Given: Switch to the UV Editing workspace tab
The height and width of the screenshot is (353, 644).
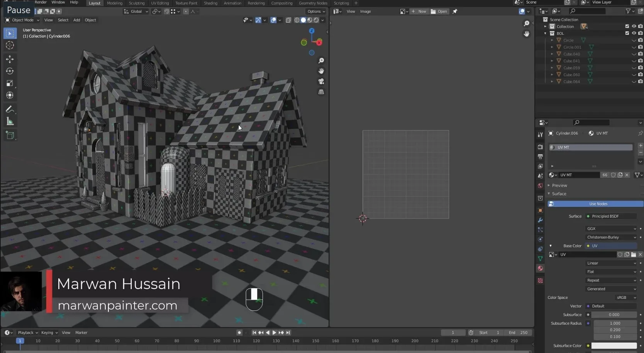Looking at the screenshot, I should pos(160,3).
